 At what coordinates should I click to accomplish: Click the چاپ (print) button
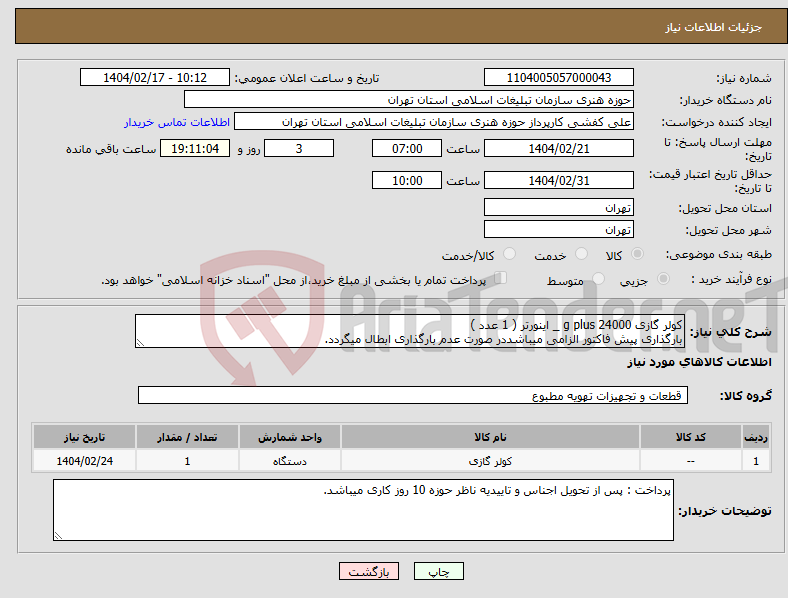[x=438, y=571]
